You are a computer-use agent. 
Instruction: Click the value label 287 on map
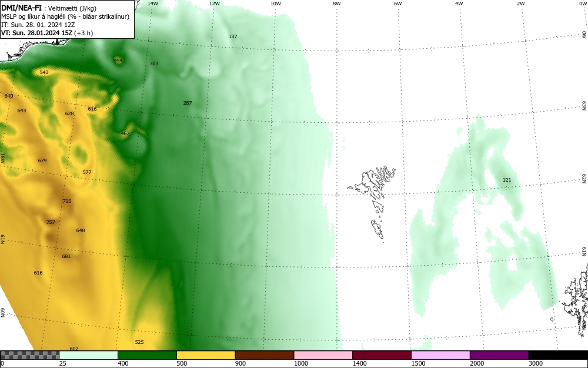[188, 103]
